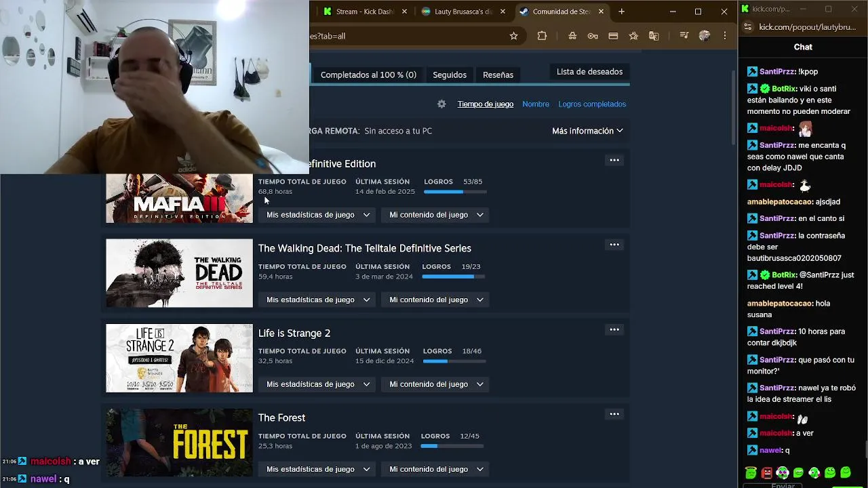Open the Extensions puzzle-piece icon

tap(542, 36)
